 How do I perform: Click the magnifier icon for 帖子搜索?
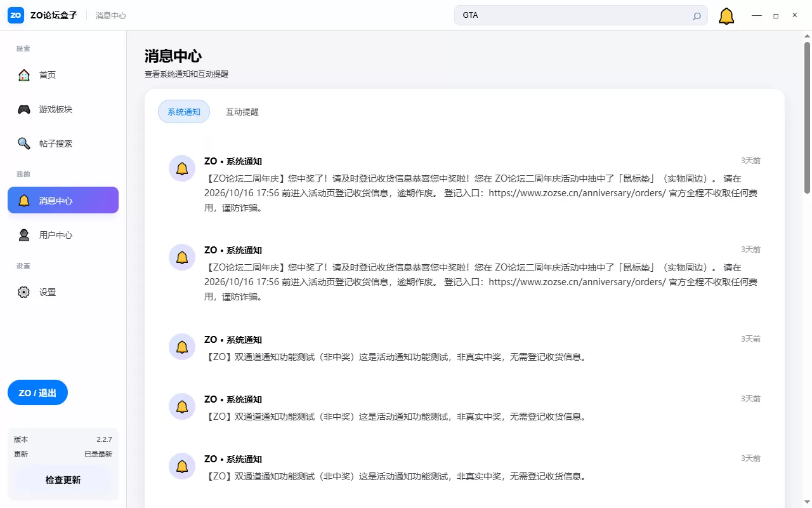pos(24,144)
